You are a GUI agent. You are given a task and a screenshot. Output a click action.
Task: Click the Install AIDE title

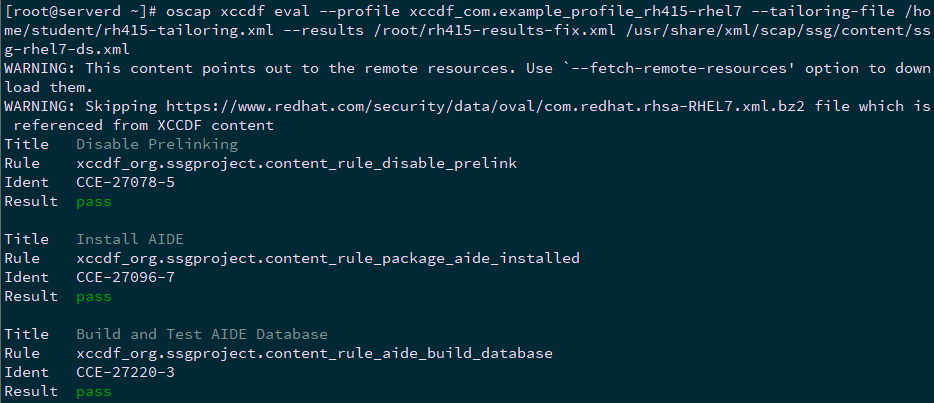coord(130,239)
